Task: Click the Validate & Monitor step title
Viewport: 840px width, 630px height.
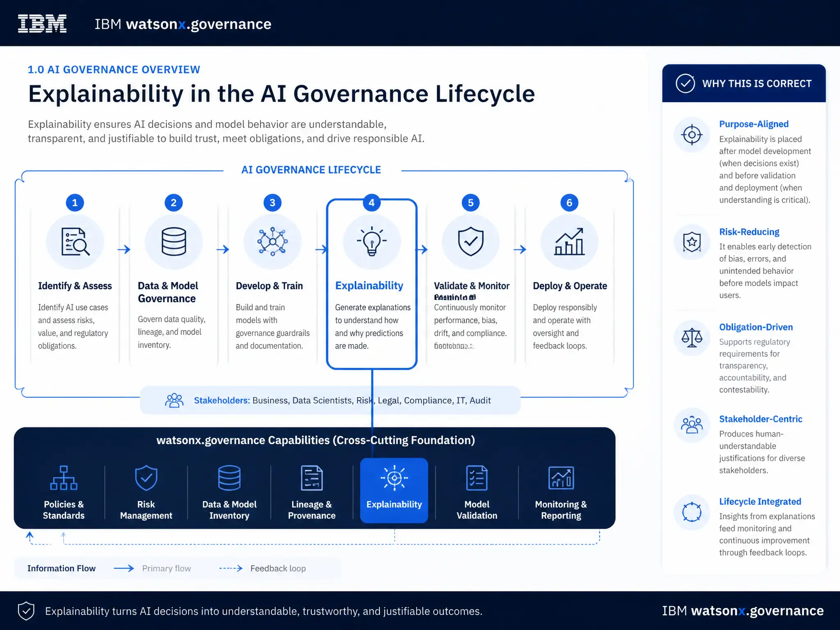Action: coord(472,286)
